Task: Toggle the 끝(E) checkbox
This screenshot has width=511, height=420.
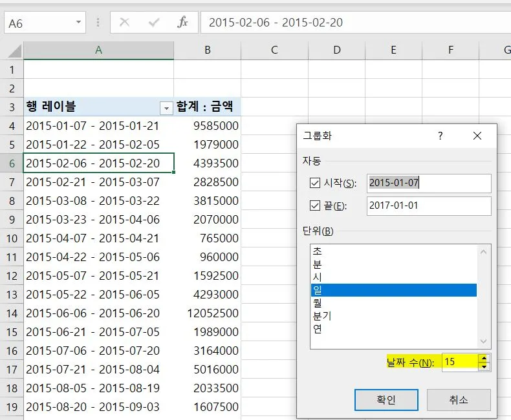Action: [x=315, y=205]
